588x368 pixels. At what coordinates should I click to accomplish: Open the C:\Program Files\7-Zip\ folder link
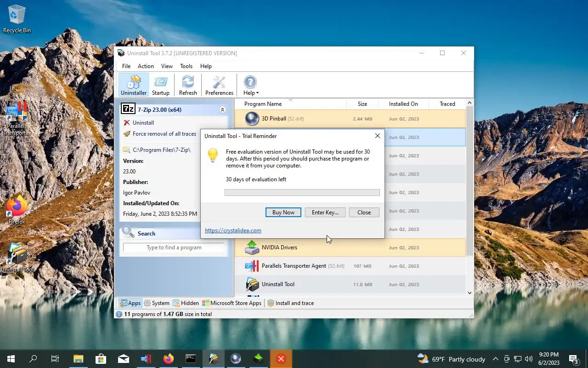tap(161, 150)
